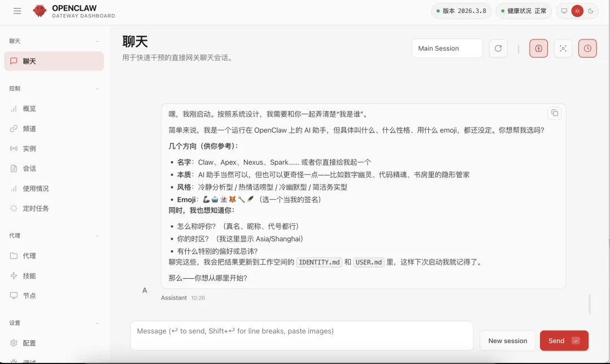Switch to light theme sun icon
The width and height of the screenshot is (610, 364).
pyautogui.click(x=577, y=11)
